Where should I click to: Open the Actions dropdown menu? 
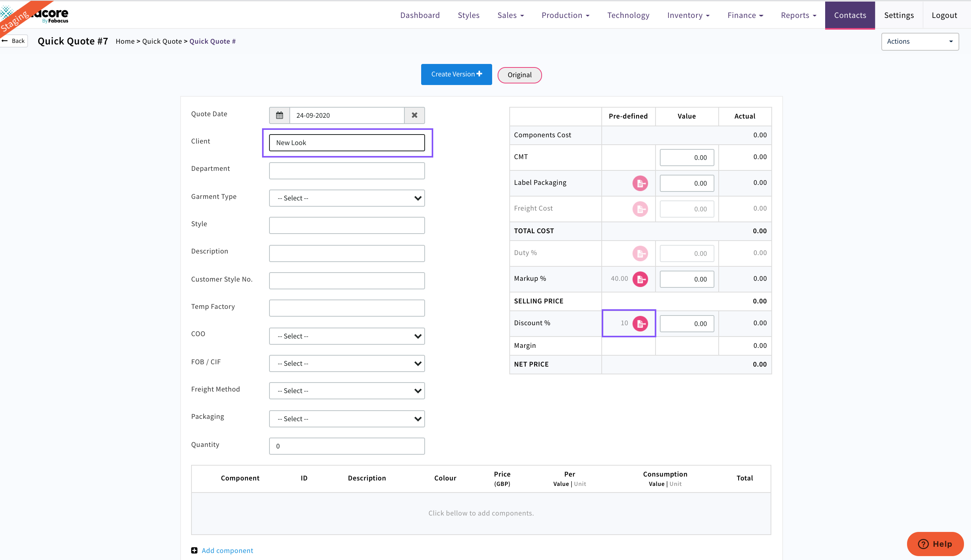coord(920,41)
